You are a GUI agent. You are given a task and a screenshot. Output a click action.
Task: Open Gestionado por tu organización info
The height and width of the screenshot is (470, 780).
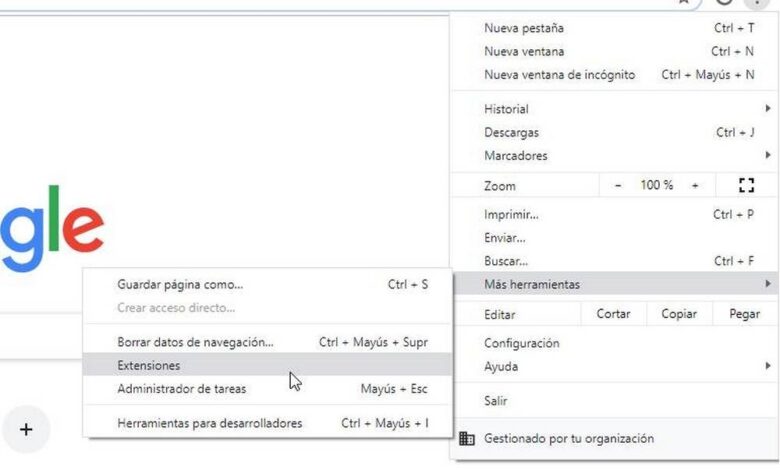coord(615,439)
